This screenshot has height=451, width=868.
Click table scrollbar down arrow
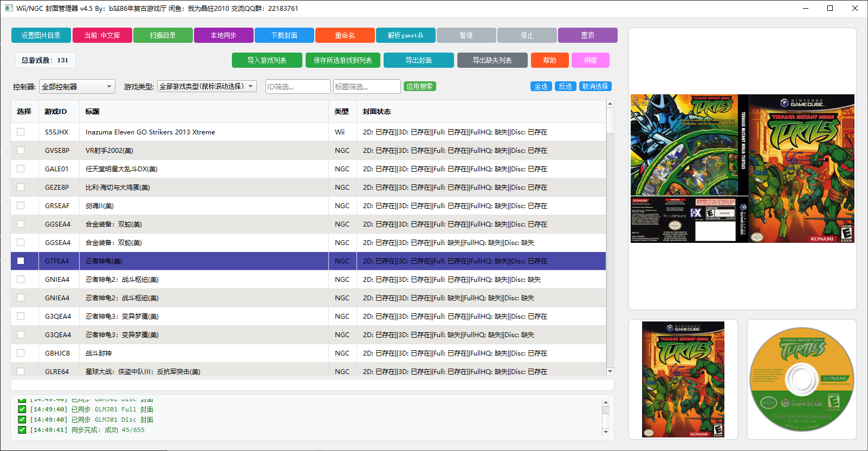click(610, 371)
